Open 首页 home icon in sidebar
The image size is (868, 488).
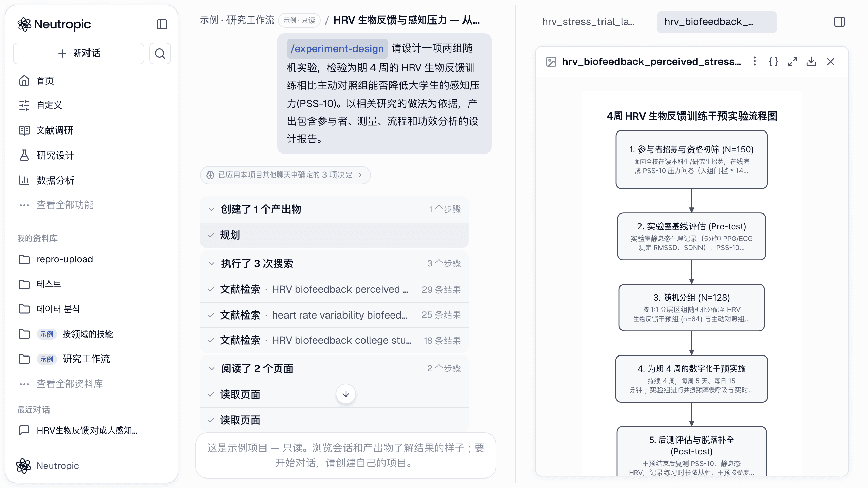coord(24,81)
